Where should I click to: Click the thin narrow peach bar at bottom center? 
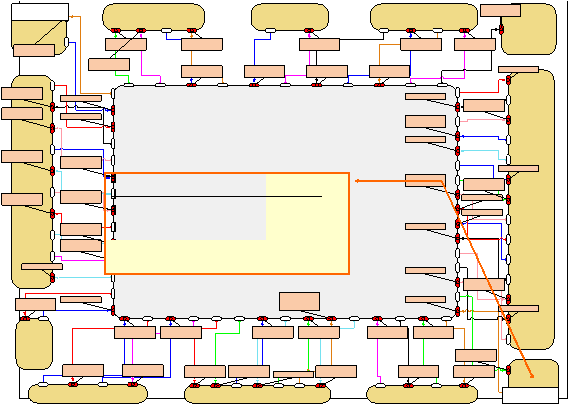tap(293, 374)
